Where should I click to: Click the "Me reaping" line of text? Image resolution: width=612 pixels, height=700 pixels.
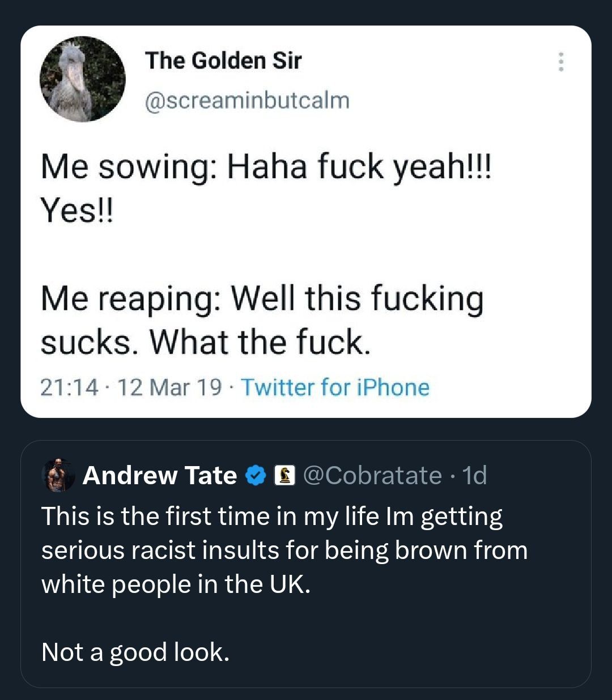262,298
